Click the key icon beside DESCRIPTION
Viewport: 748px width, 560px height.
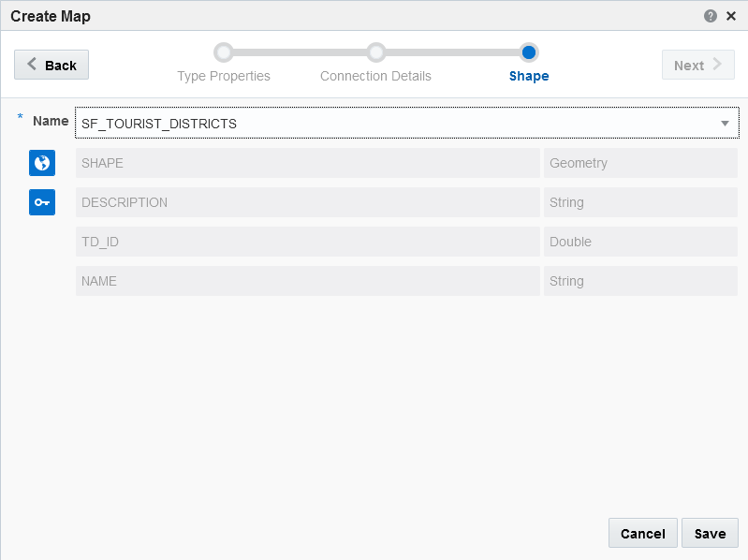tap(42, 202)
